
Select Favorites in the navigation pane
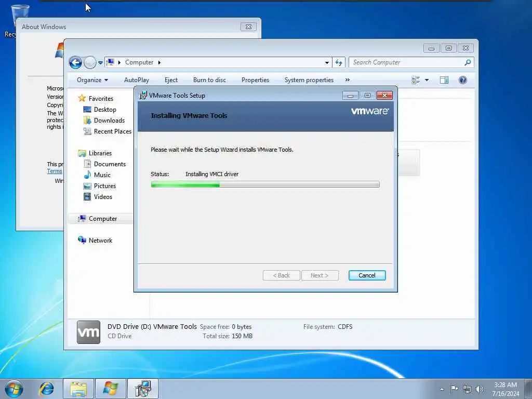point(101,98)
